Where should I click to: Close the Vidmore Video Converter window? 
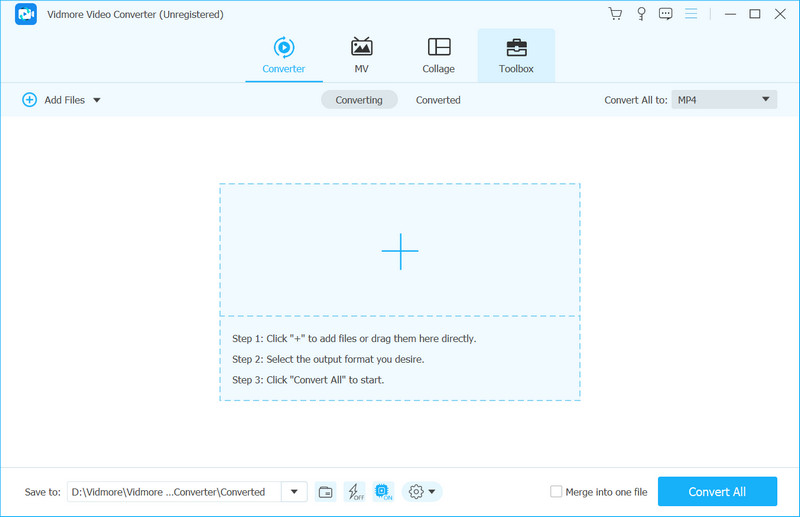pyautogui.click(x=780, y=14)
